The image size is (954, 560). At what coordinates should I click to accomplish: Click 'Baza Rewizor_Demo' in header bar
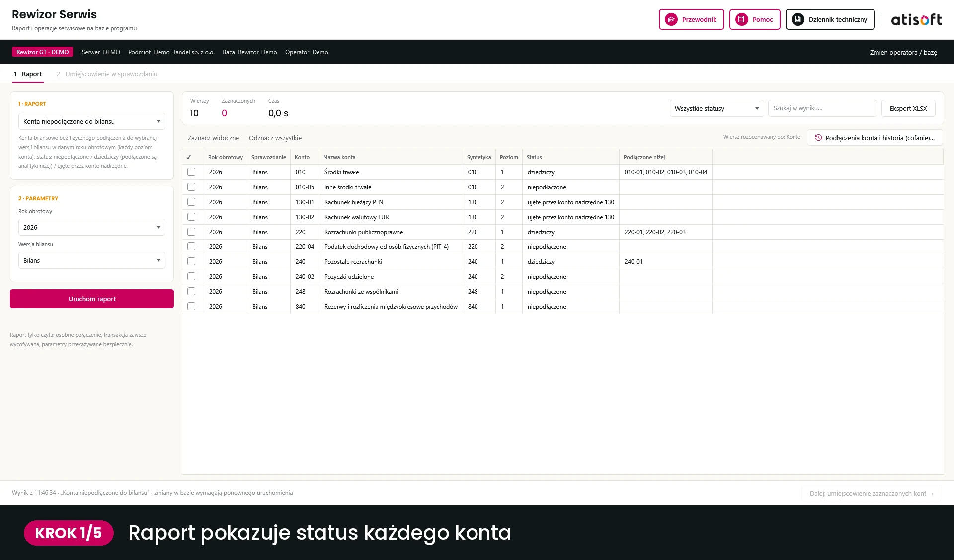click(250, 52)
